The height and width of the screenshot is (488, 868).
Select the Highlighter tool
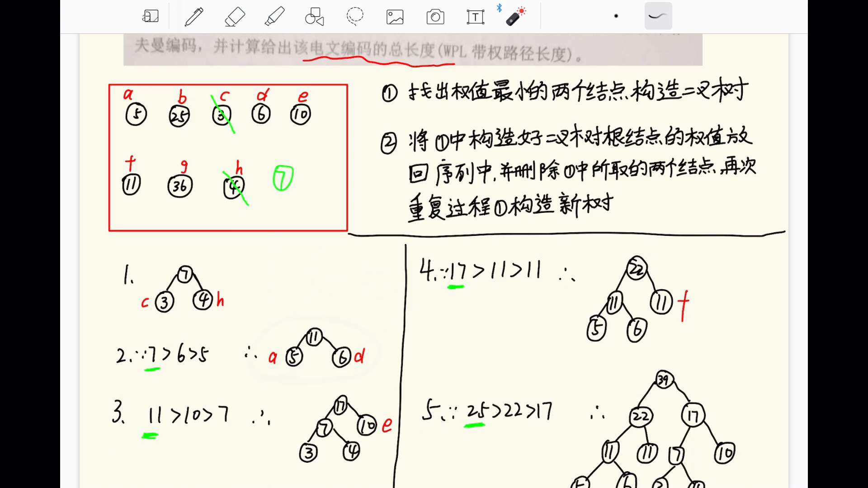[274, 17]
